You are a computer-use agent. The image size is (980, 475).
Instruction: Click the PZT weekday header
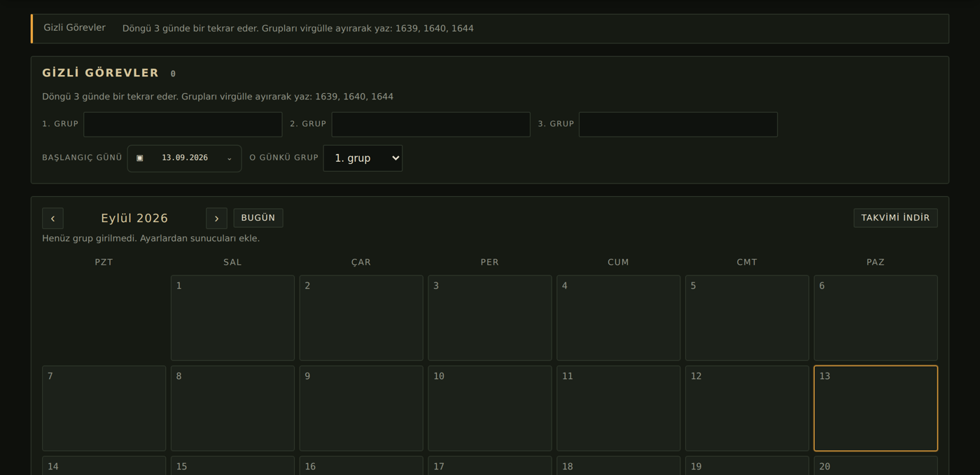tap(104, 262)
